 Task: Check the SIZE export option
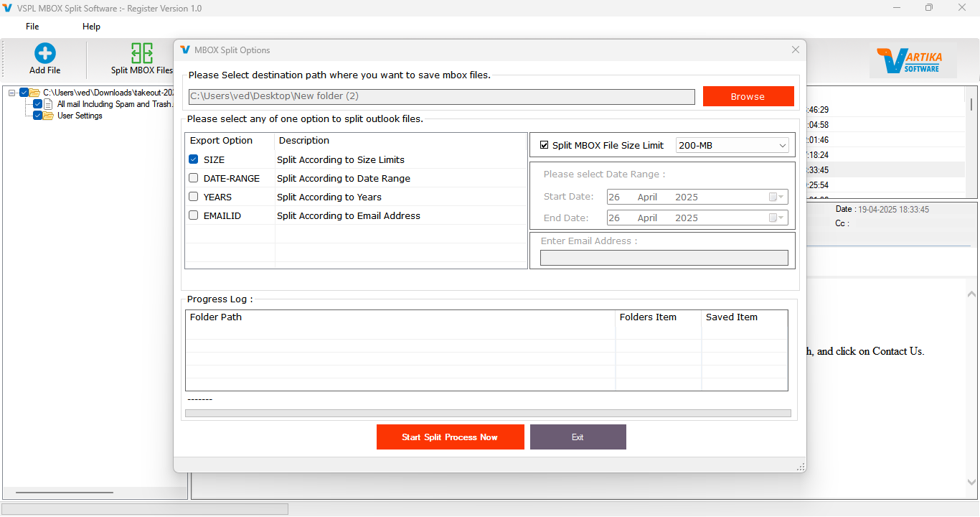coord(194,159)
